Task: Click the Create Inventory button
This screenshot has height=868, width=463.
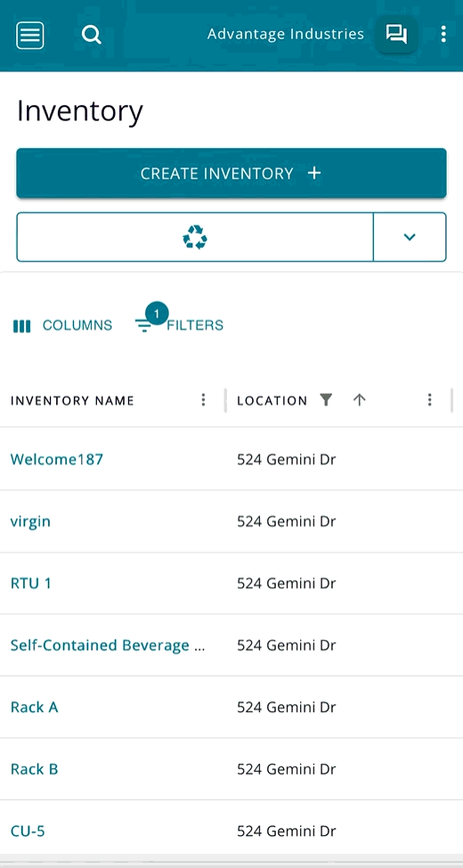Action: coord(231,173)
